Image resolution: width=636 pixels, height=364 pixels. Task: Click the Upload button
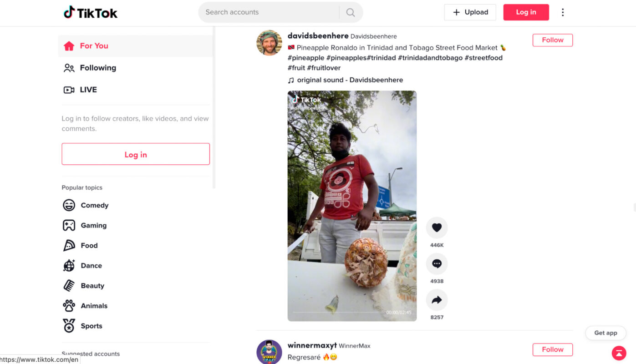(x=470, y=12)
